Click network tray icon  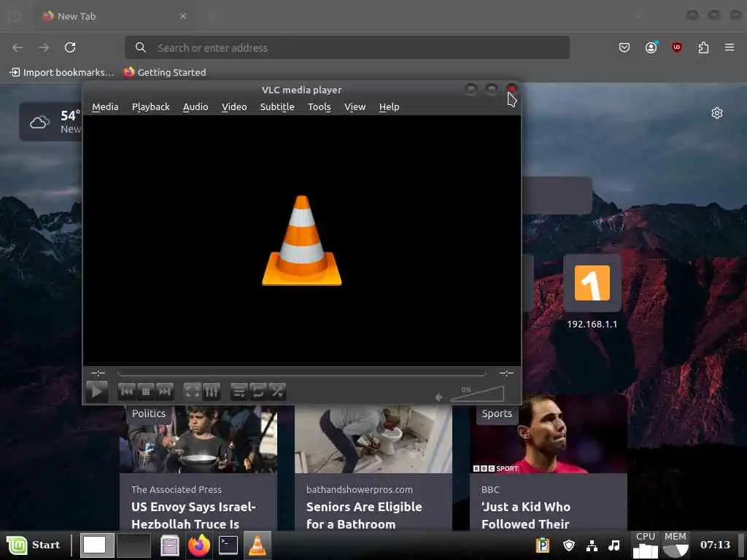[592, 545]
